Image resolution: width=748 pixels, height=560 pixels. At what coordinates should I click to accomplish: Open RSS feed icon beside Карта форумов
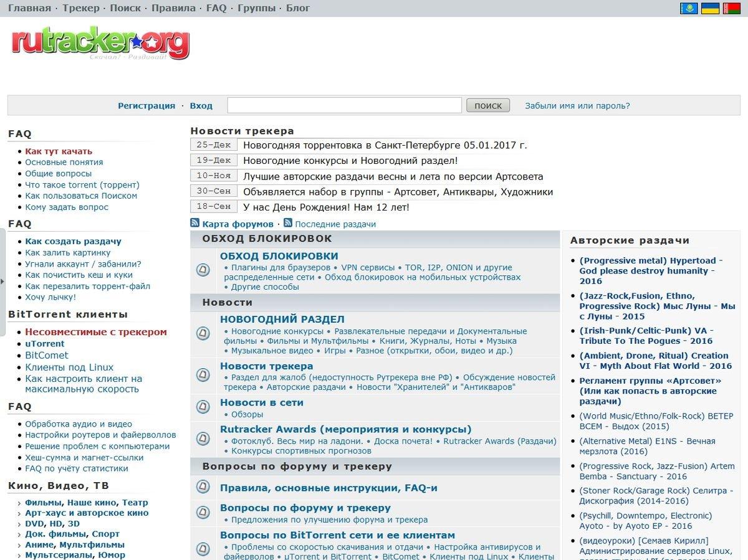tap(195, 223)
